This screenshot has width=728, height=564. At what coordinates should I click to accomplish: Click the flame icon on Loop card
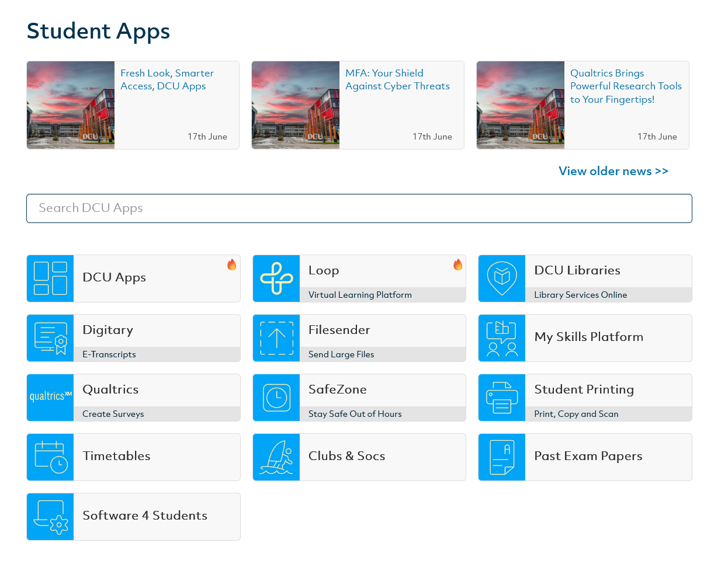click(x=458, y=264)
